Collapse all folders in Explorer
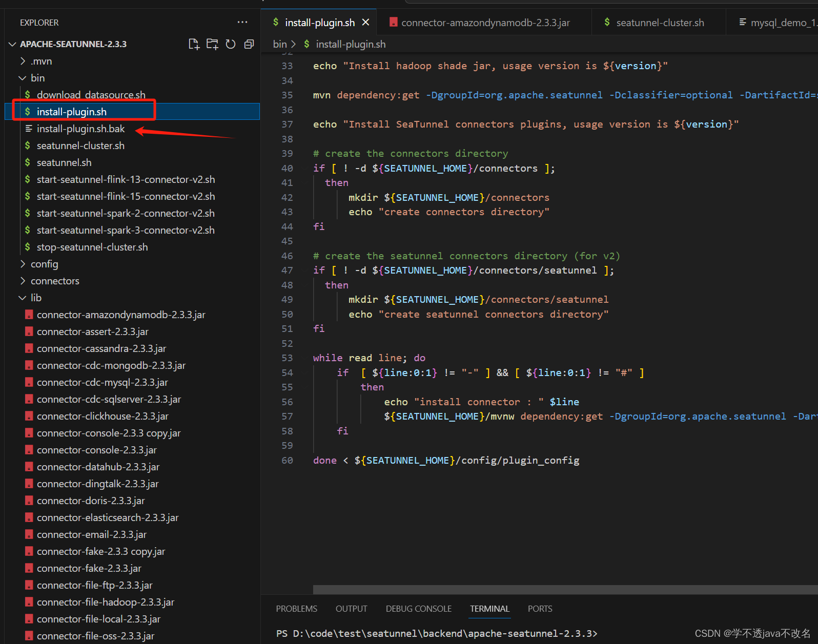The width and height of the screenshot is (818, 644). point(249,44)
